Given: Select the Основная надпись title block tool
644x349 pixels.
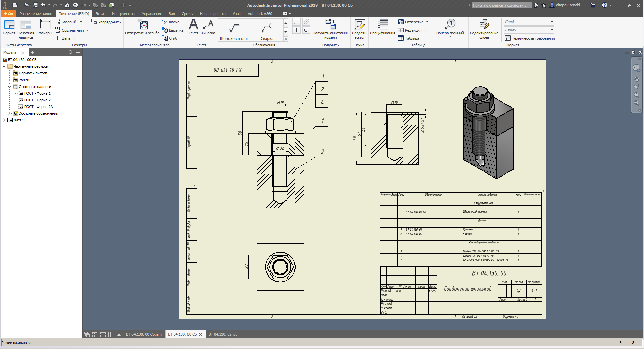Looking at the screenshot, I should (26, 29).
